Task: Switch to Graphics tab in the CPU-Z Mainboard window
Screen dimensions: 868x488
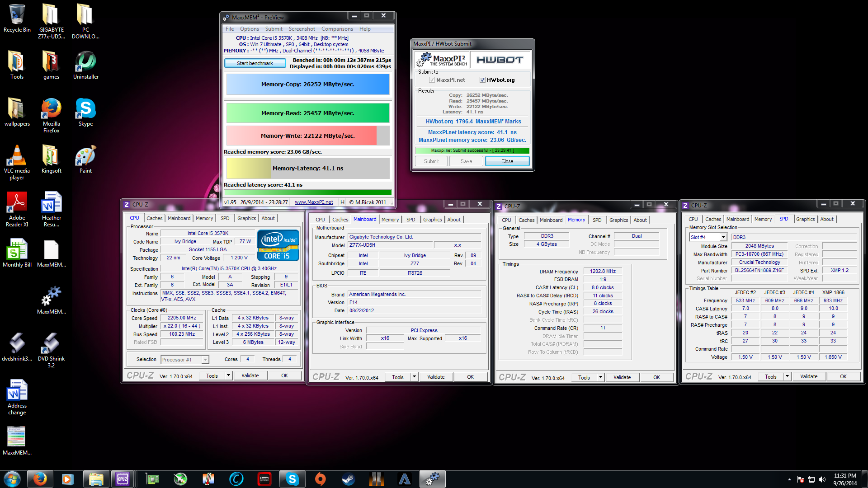Action: coord(432,220)
